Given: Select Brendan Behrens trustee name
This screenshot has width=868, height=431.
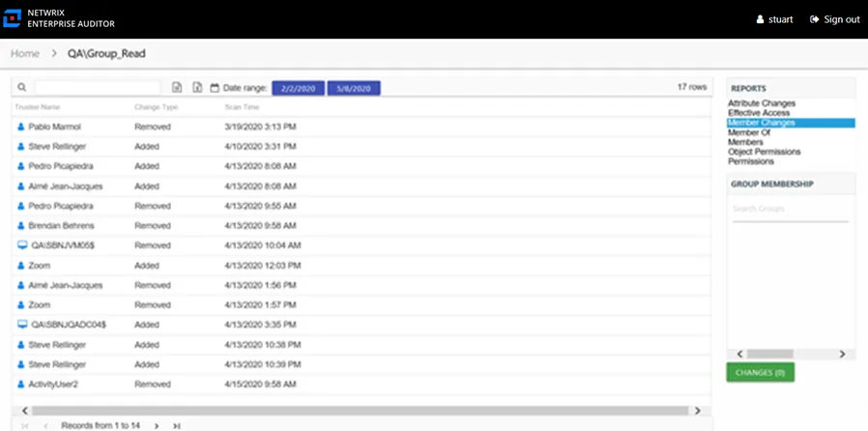Looking at the screenshot, I should coord(62,226).
